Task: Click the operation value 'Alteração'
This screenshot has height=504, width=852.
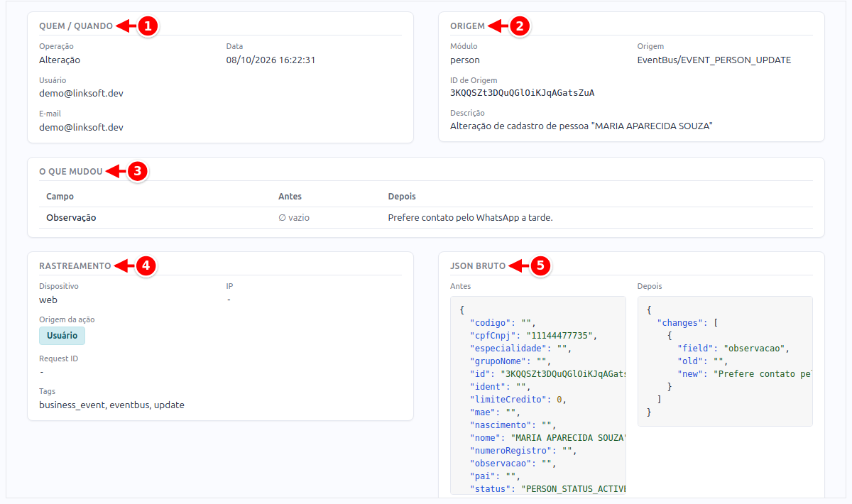Action: [x=60, y=60]
